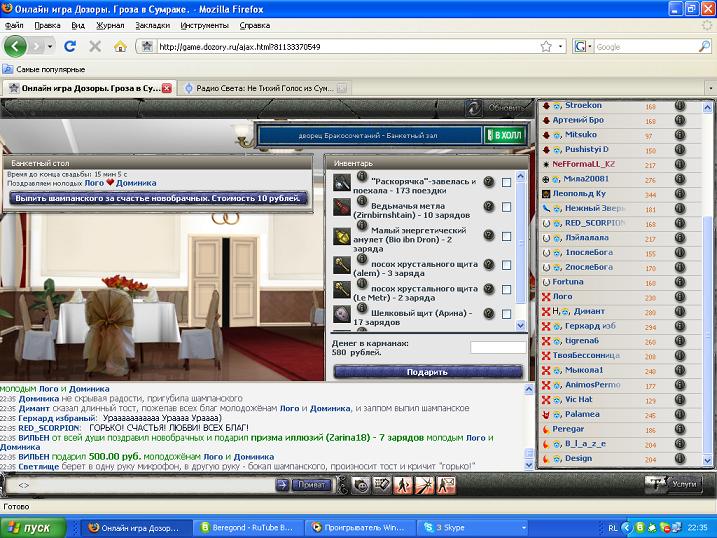Click the Самые популярные bookmarks icon

coord(8,69)
